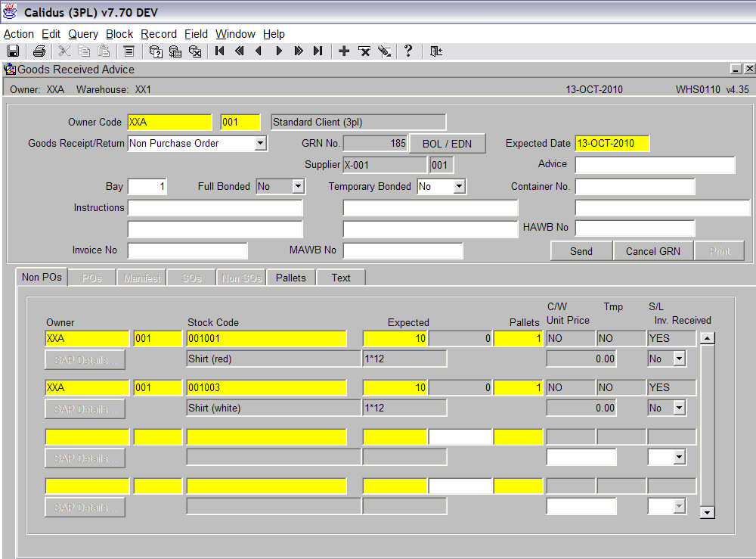Image resolution: width=756 pixels, height=559 pixels.
Task: Open the Edit menu
Action: (x=51, y=34)
